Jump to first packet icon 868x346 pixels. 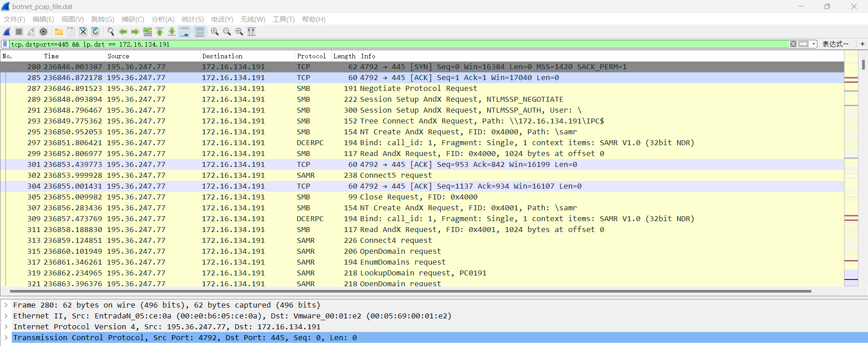point(160,32)
